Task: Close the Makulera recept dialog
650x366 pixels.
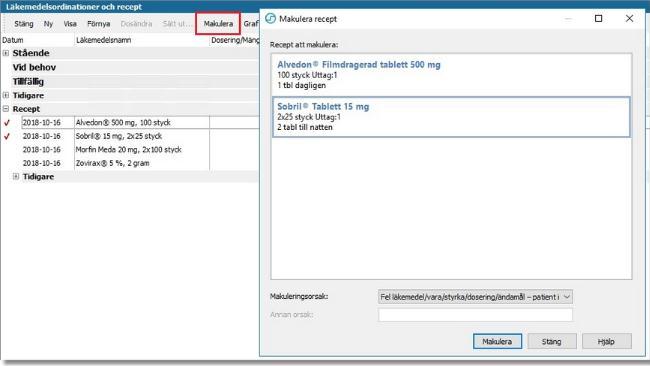Action: click(x=629, y=19)
